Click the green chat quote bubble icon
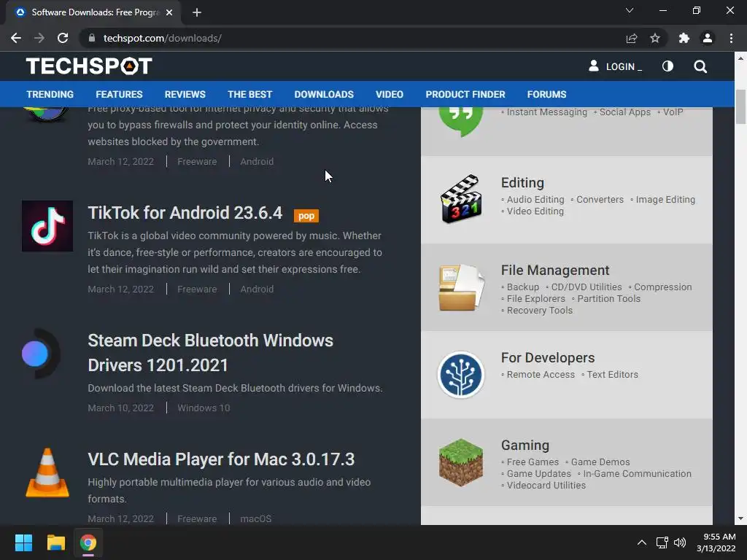The image size is (747, 560). point(461,120)
